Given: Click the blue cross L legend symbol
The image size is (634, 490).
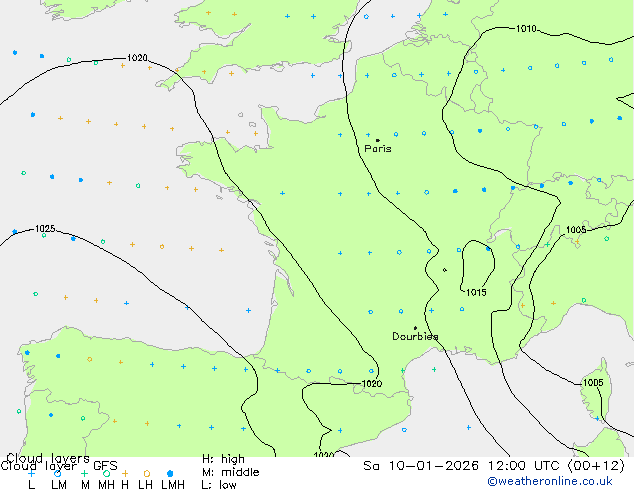Looking at the screenshot, I should point(31,473).
